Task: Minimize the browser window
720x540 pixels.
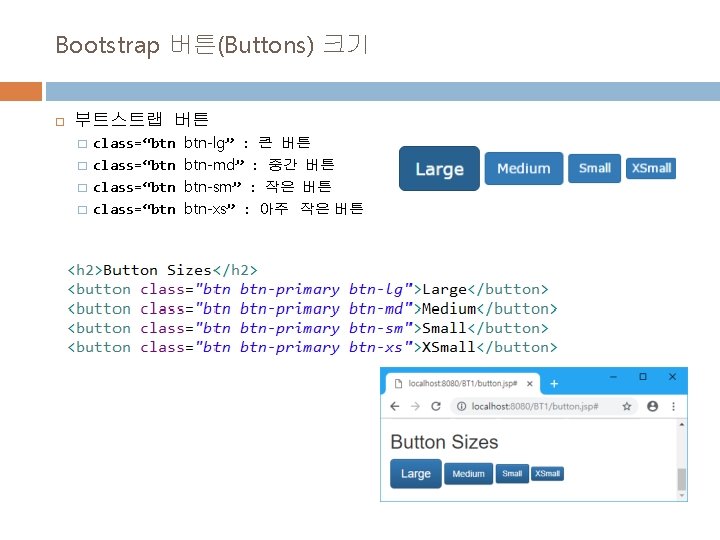Action: (613, 377)
